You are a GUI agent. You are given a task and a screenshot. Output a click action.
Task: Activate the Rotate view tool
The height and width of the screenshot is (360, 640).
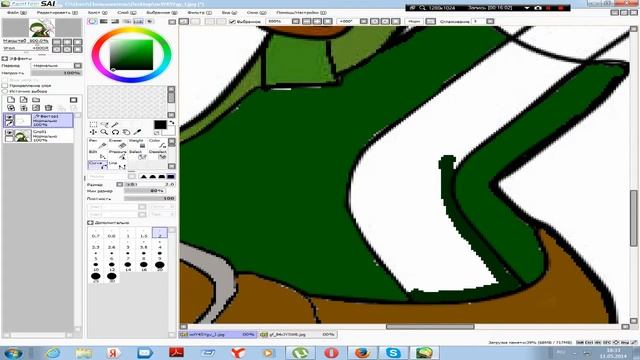coord(116,132)
